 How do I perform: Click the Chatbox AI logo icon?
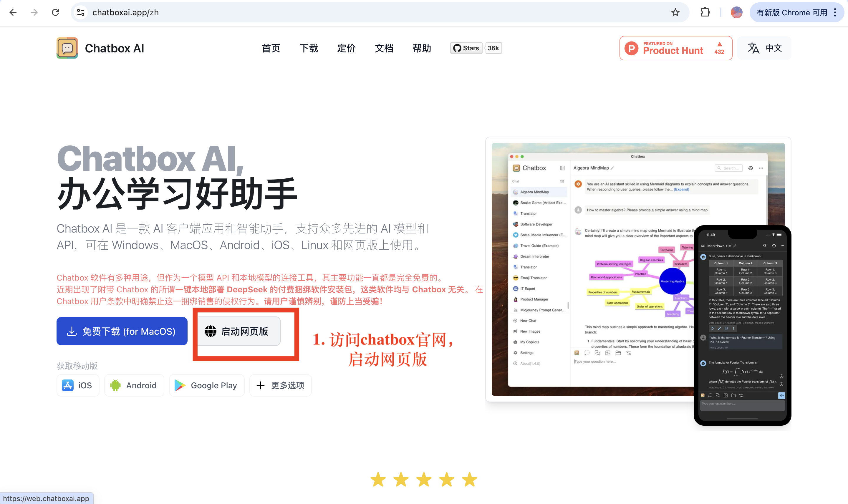67,48
